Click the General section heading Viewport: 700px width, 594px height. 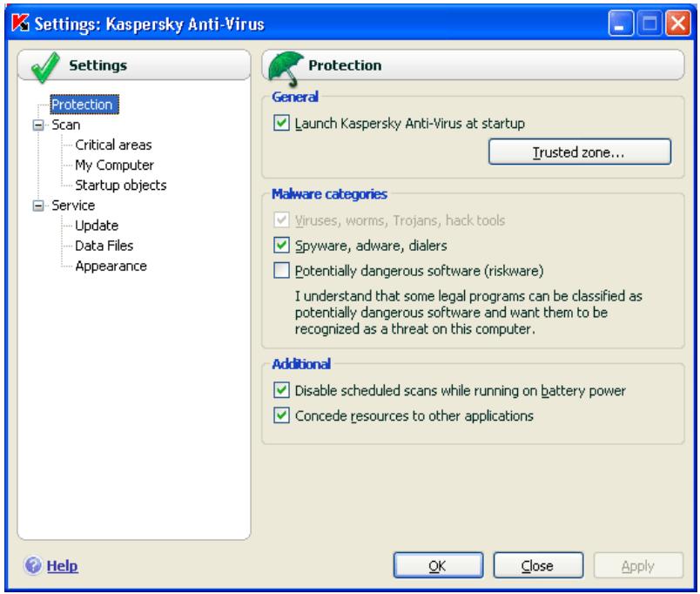(x=294, y=97)
